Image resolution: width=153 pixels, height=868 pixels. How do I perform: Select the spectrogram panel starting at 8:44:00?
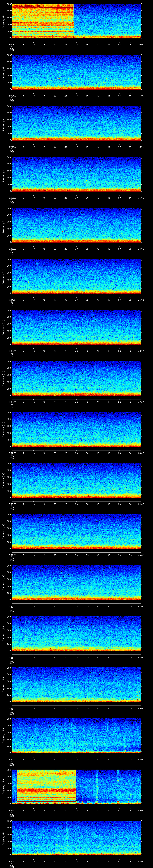(x=76, y=787)
